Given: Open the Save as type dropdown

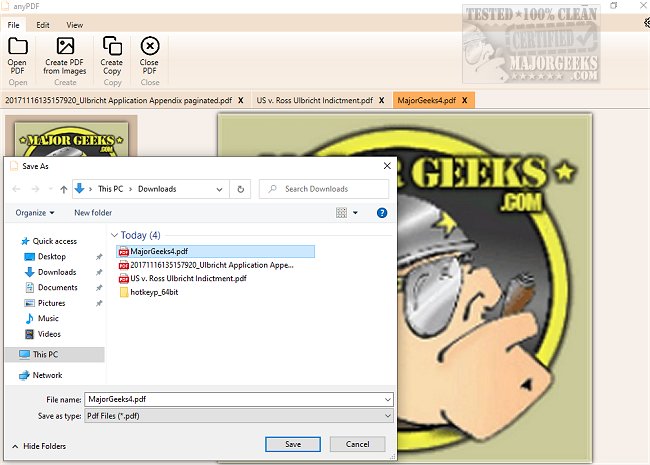Looking at the screenshot, I should [x=239, y=416].
